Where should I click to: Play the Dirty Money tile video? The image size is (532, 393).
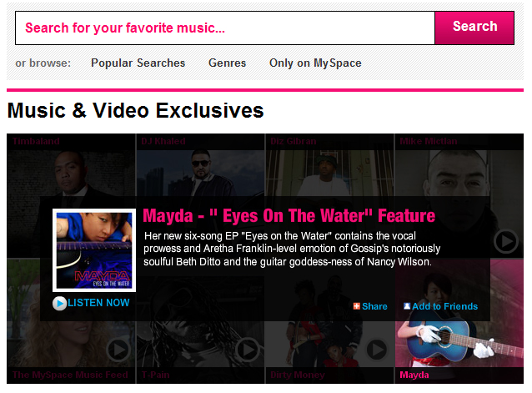(x=377, y=350)
